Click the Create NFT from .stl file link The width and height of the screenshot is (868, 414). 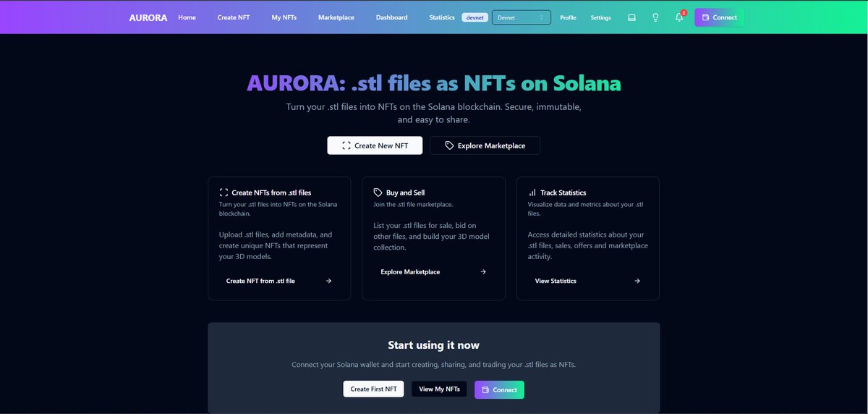click(260, 281)
